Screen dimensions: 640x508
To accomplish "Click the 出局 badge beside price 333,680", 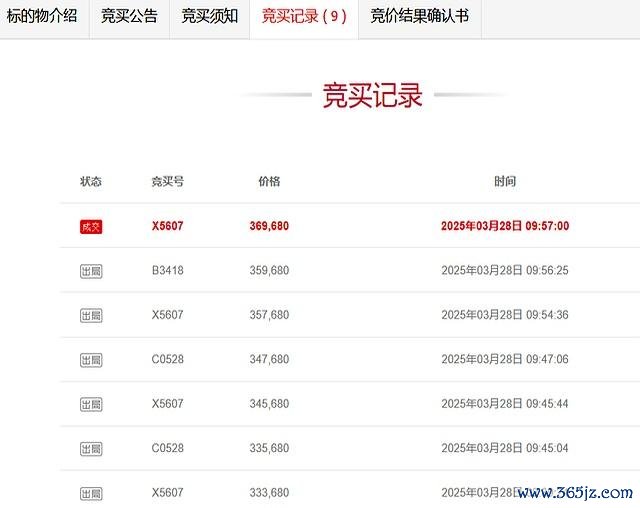I will coord(91,493).
